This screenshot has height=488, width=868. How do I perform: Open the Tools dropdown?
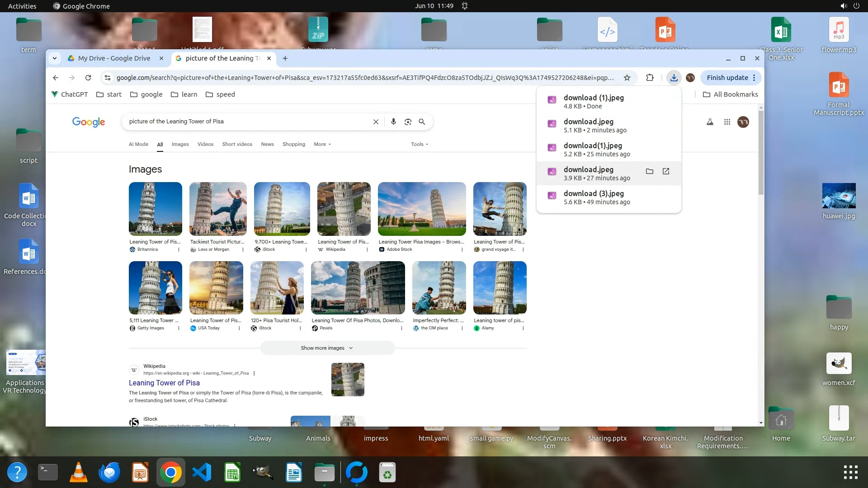click(x=419, y=144)
